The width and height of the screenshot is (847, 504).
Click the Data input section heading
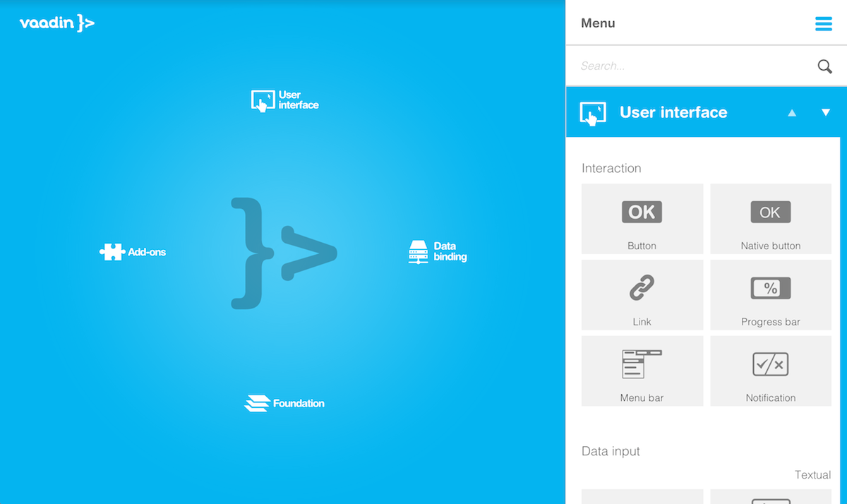(611, 451)
